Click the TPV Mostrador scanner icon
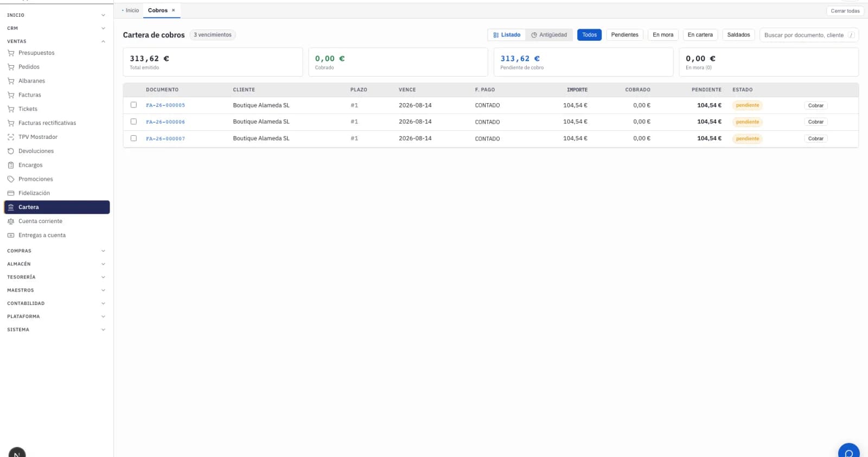 [11, 137]
